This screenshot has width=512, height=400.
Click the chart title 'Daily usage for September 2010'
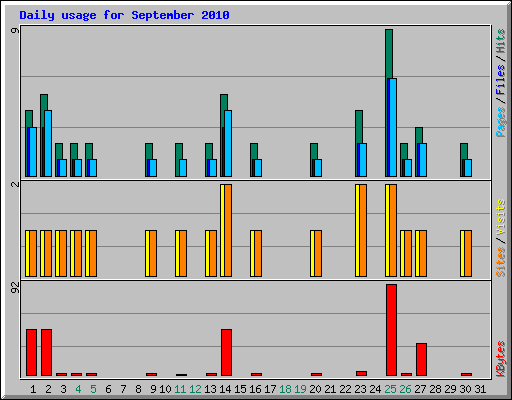124,15
